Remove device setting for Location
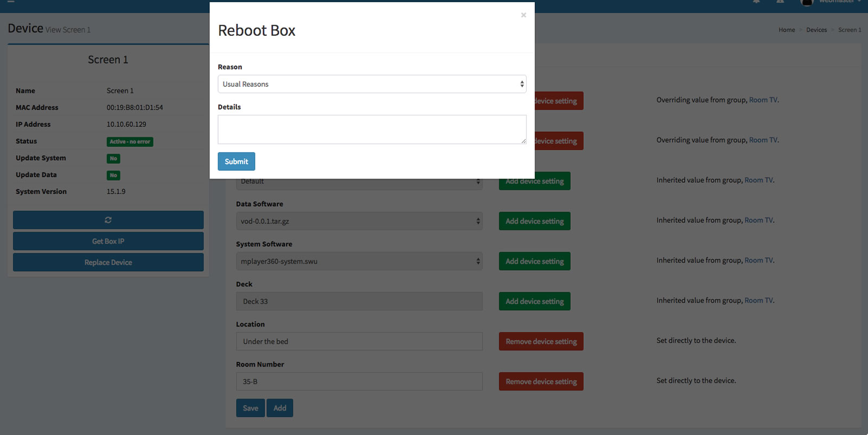Image resolution: width=868 pixels, height=435 pixels. 541,342
